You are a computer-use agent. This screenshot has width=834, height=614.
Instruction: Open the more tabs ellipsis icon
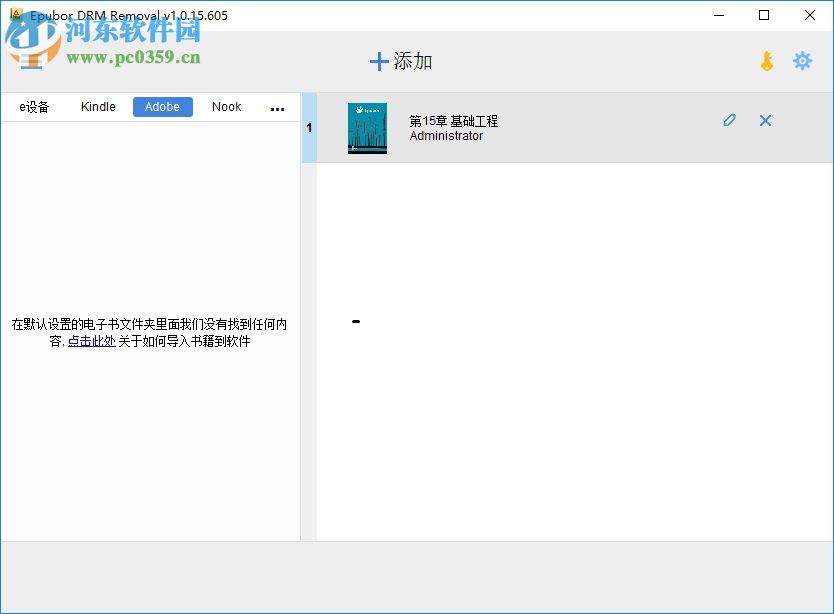(277, 107)
